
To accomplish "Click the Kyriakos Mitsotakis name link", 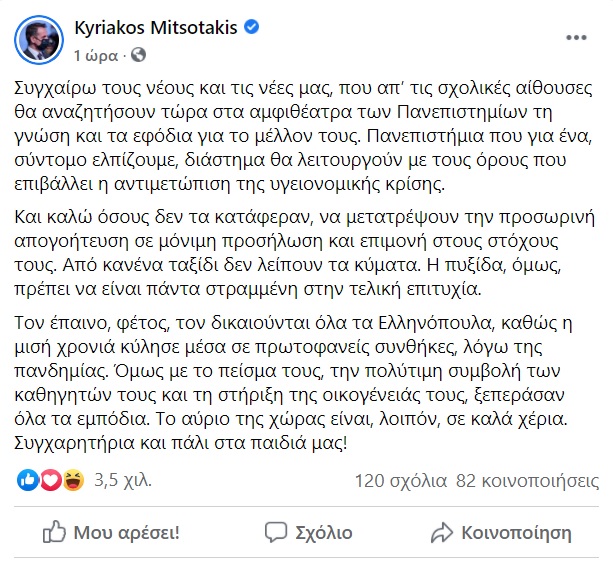I will tap(156, 28).
